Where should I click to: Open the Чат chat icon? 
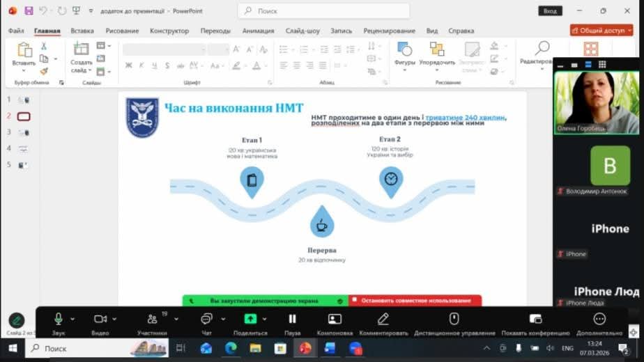[206, 319]
